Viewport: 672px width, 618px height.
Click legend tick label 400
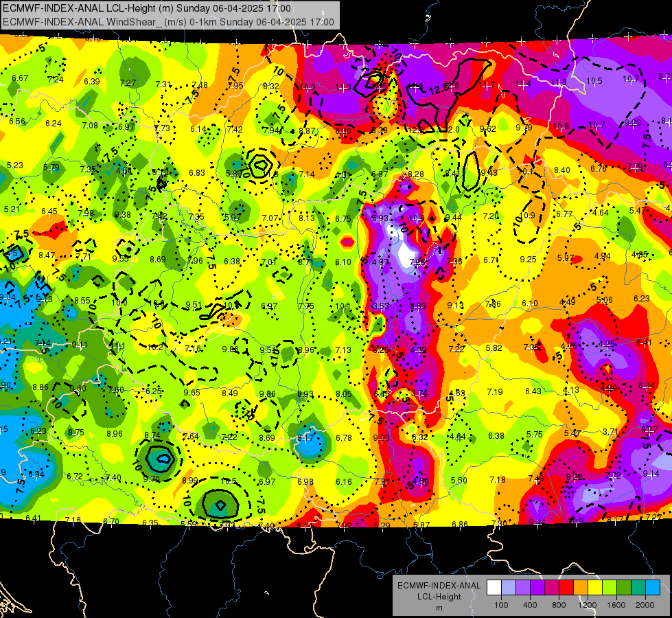(530, 605)
